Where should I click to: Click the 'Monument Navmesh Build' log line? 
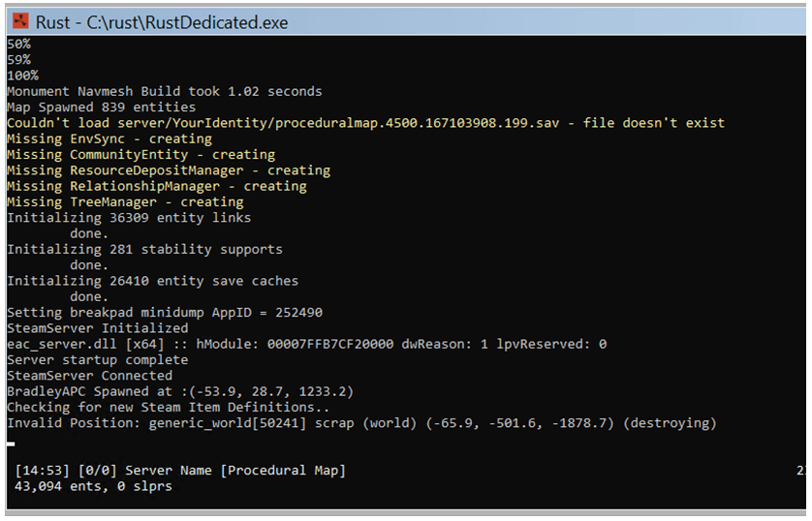[x=164, y=91]
